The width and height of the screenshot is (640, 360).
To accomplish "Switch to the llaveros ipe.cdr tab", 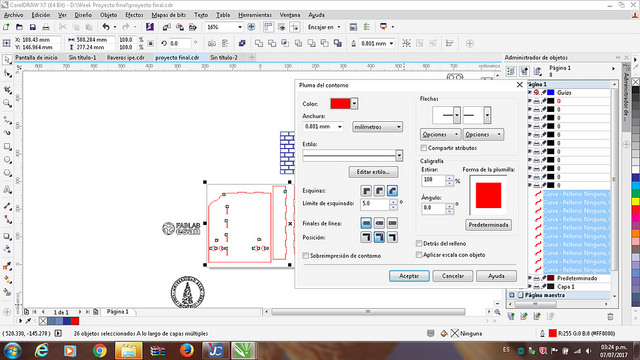I will tap(126, 58).
